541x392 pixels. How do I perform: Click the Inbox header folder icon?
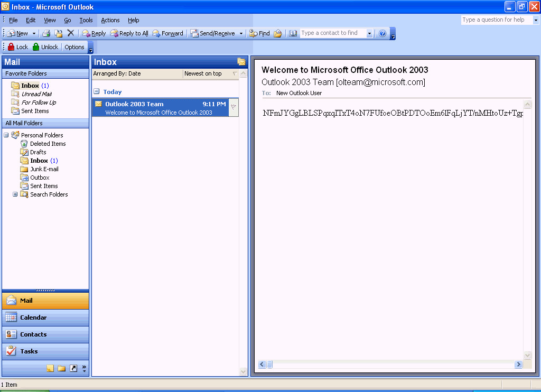[x=241, y=62]
